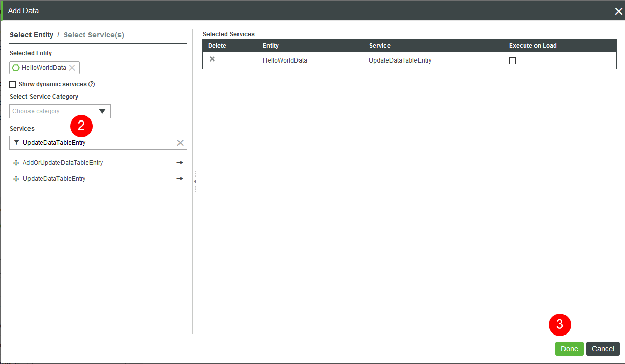625x364 pixels.
Task: Click the move handle beside UpdateDataTableEntry
Action: click(x=16, y=178)
